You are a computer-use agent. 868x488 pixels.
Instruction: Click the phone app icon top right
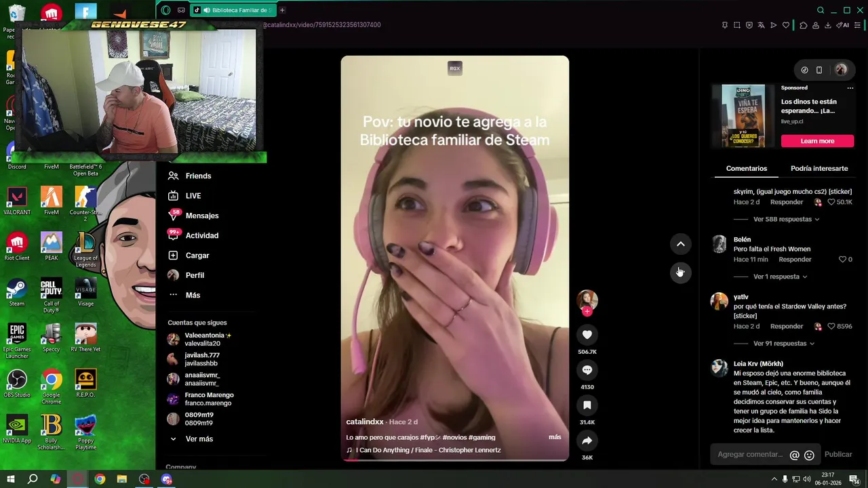coord(819,70)
